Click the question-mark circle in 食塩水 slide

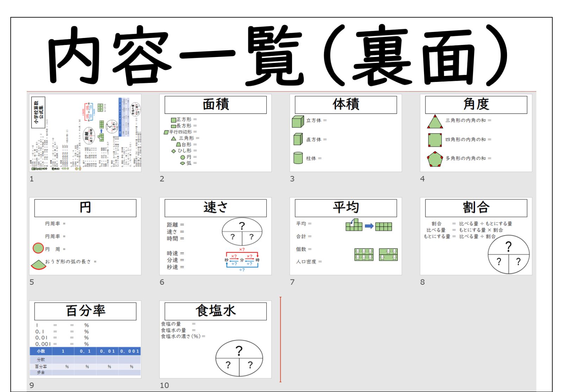tap(239, 358)
